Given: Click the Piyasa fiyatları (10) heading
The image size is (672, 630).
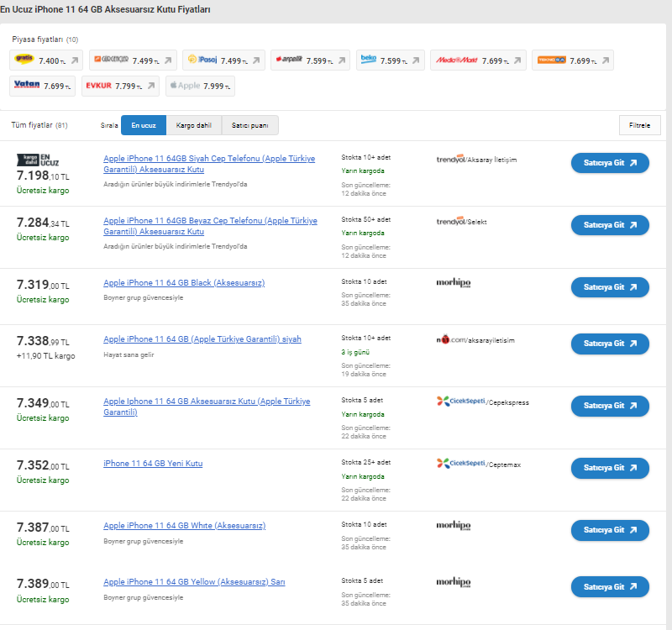Looking at the screenshot, I should pos(45,39).
